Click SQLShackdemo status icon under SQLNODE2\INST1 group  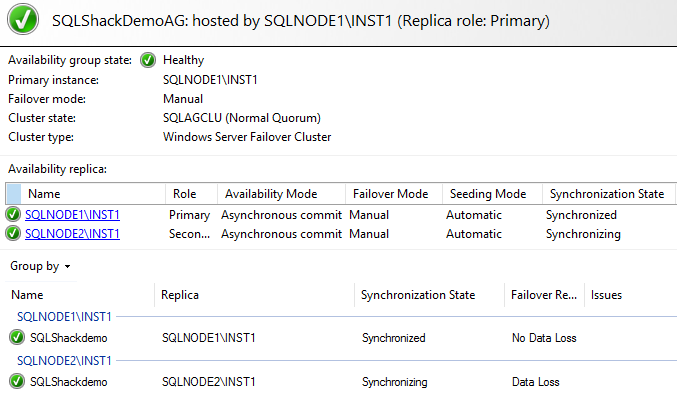16,382
